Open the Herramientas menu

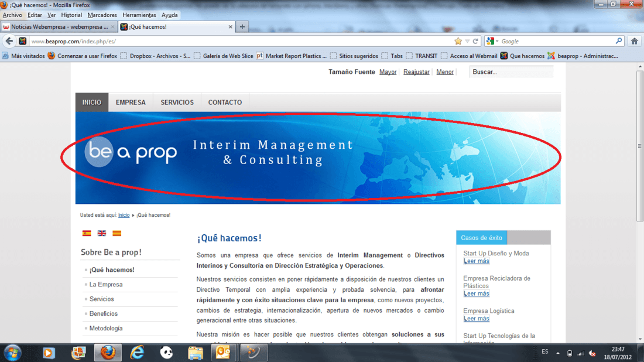(139, 15)
